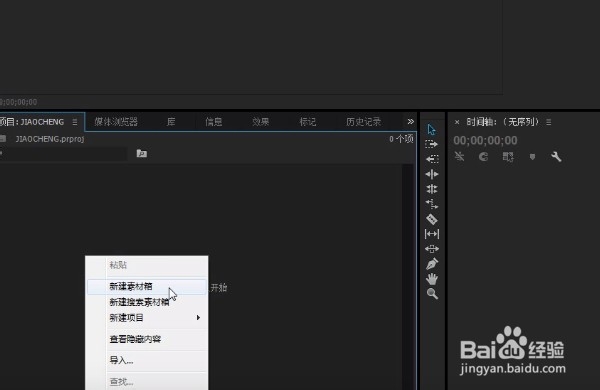Click the project search input field
600x390 pixels.
[63, 153]
